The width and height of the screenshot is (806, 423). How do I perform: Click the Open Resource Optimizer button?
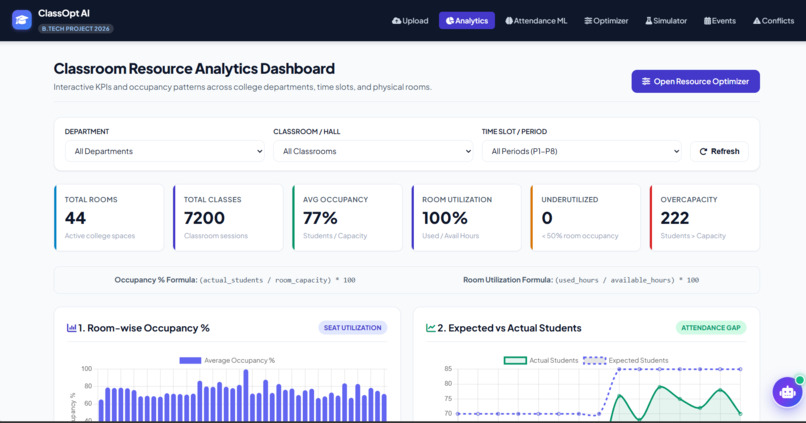695,81
